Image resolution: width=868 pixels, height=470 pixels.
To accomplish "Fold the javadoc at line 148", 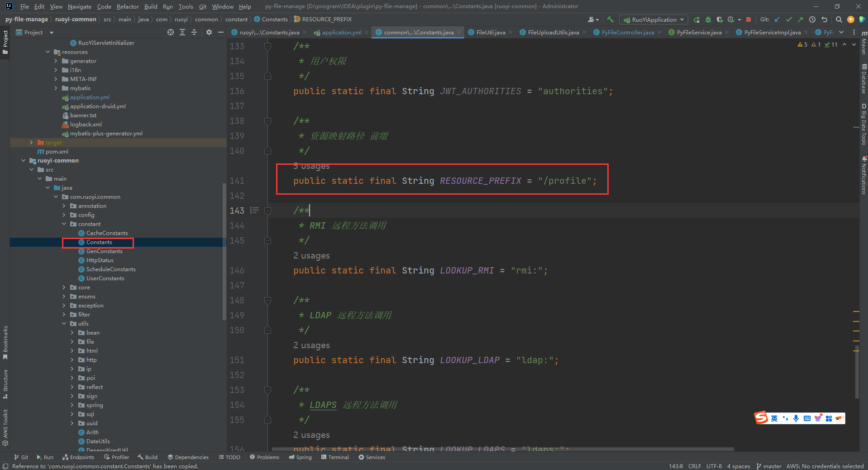I will 267,300.
